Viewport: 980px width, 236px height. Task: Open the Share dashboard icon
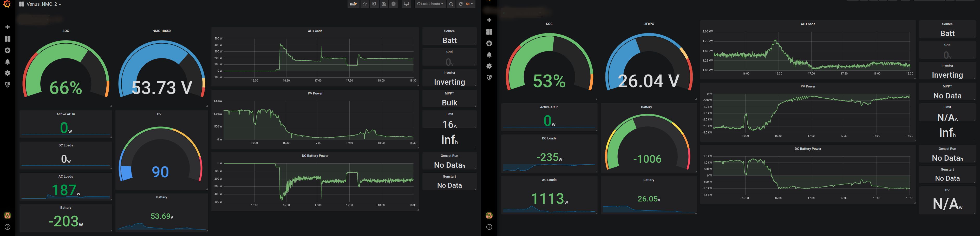[x=374, y=4]
